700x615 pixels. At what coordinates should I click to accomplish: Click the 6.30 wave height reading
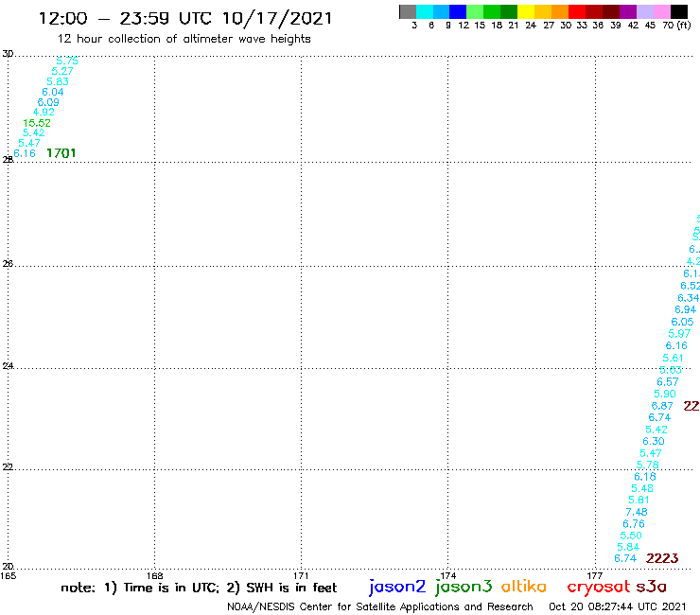click(654, 441)
